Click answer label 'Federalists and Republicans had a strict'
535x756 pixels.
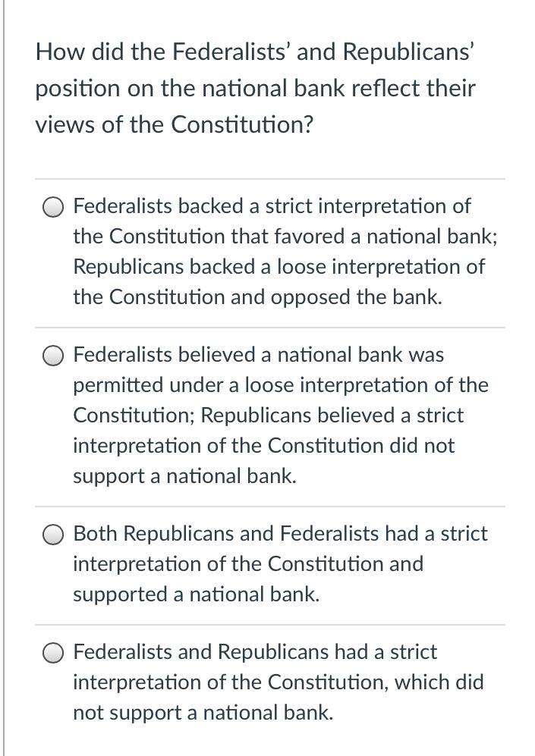click(255, 652)
